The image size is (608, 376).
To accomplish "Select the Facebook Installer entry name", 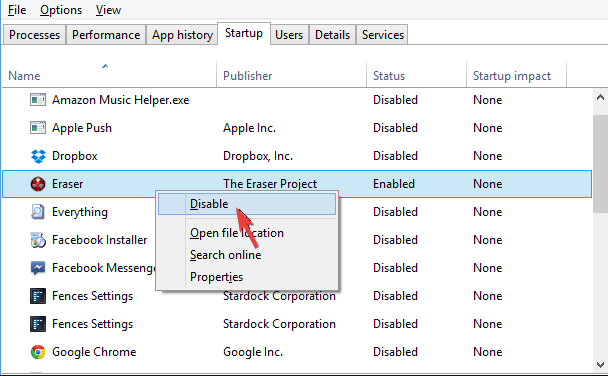I will pyautogui.click(x=100, y=240).
